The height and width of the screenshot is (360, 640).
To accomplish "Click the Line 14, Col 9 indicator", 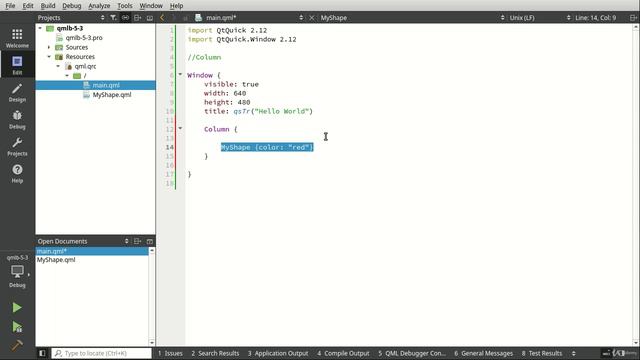I will pyautogui.click(x=596, y=18).
